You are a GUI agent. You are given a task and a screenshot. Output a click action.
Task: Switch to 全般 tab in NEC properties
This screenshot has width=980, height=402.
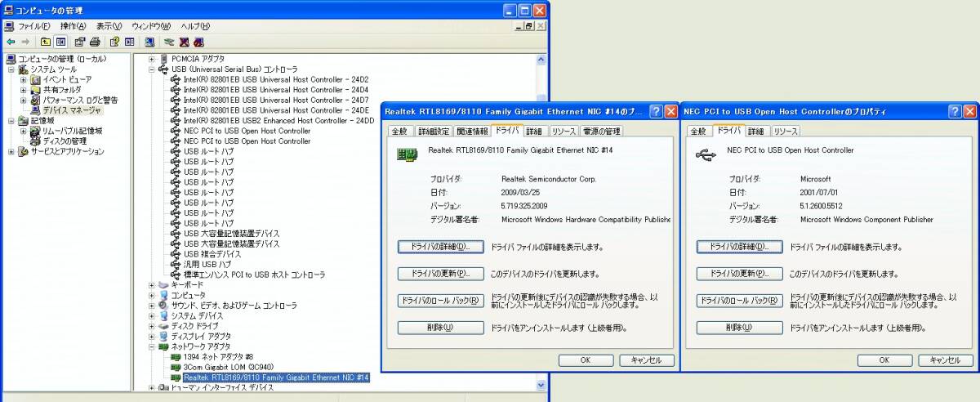click(x=698, y=131)
